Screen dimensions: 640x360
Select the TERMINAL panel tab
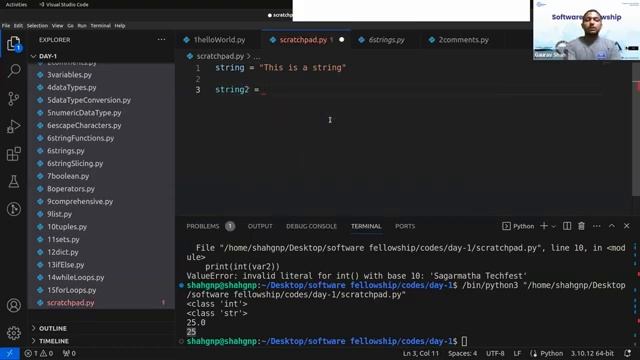(366, 226)
